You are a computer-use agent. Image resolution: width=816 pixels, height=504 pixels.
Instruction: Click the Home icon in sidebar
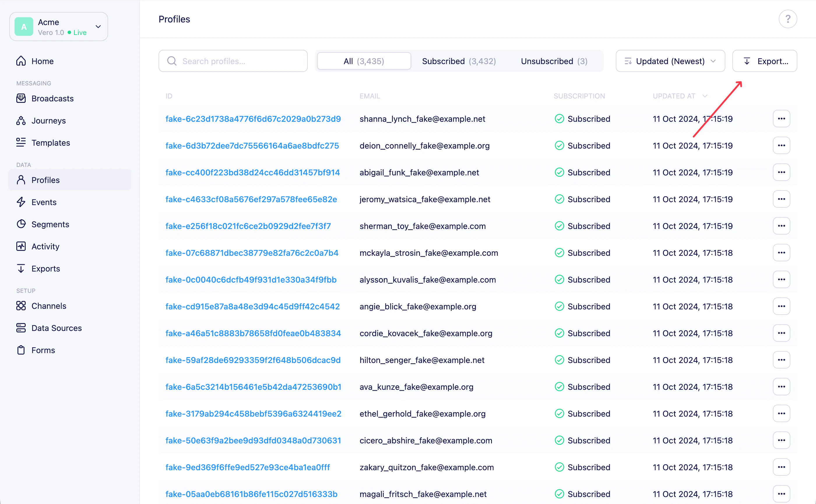(x=21, y=61)
